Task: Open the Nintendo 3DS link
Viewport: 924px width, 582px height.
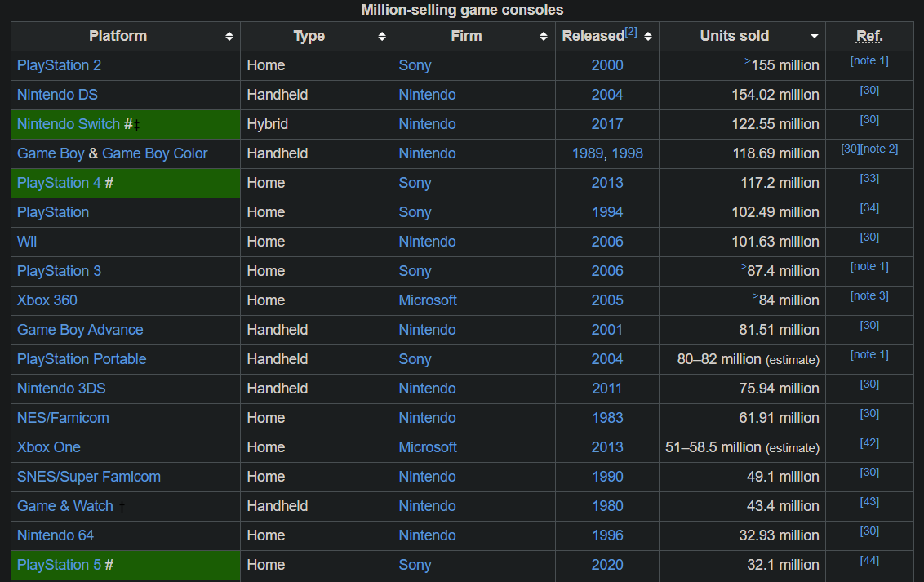Action: (x=61, y=389)
